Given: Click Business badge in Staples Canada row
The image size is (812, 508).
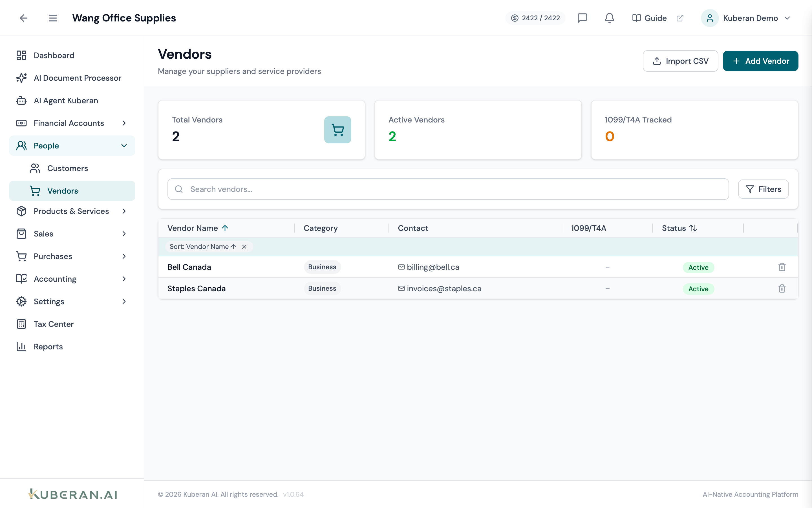Looking at the screenshot, I should tap(322, 289).
